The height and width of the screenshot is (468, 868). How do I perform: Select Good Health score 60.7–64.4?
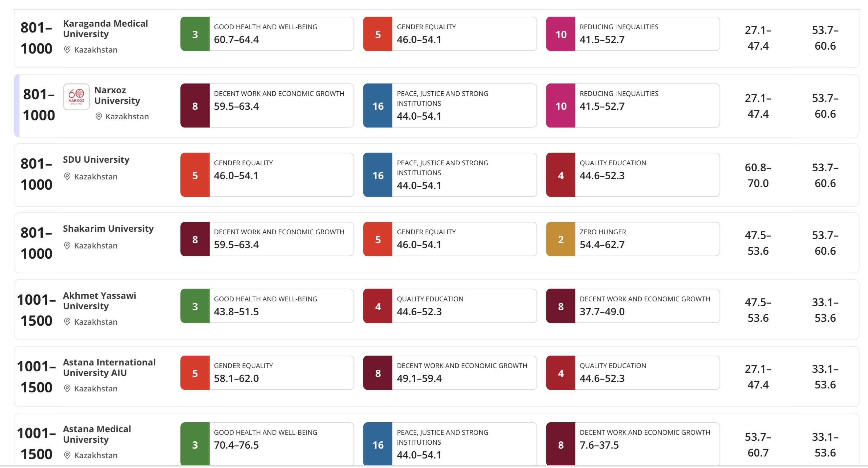pos(236,39)
